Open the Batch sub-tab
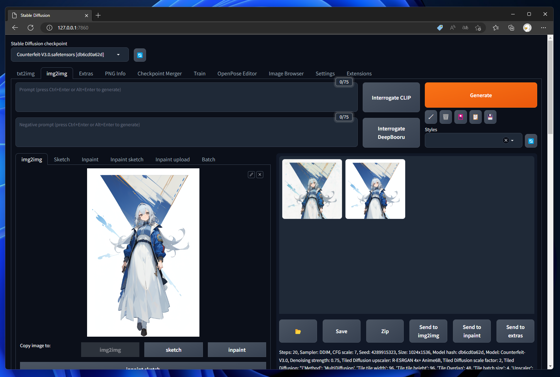The width and height of the screenshot is (560, 377). click(x=208, y=160)
